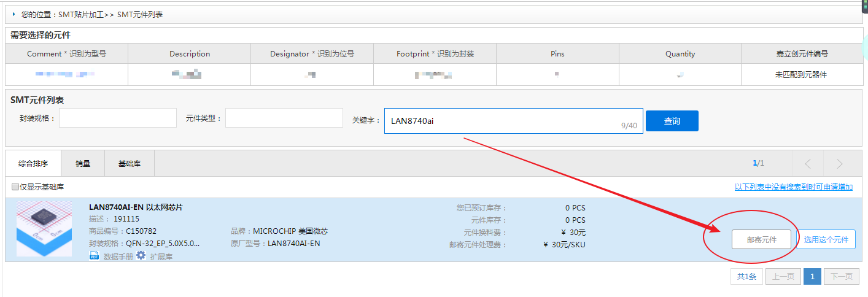
Task: Go to previous results with left chevron
Action: click(807, 163)
